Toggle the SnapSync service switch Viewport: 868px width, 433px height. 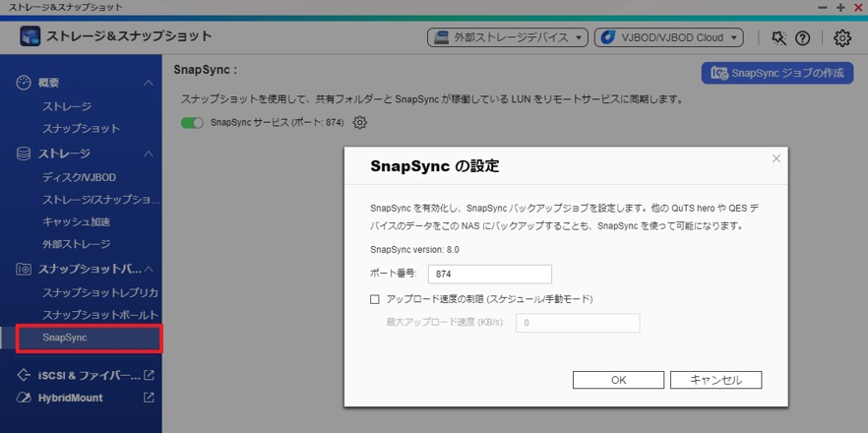click(192, 123)
